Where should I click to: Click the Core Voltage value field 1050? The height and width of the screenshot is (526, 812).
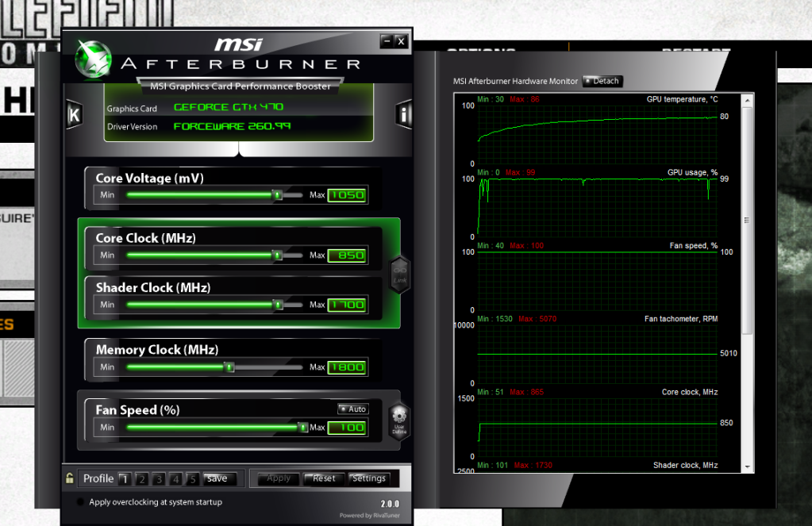(x=348, y=195)
